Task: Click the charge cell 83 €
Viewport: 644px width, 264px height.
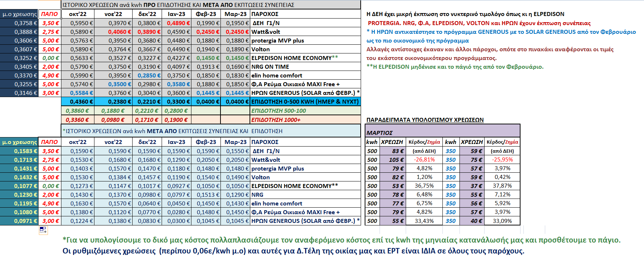Action: (393, 151)
